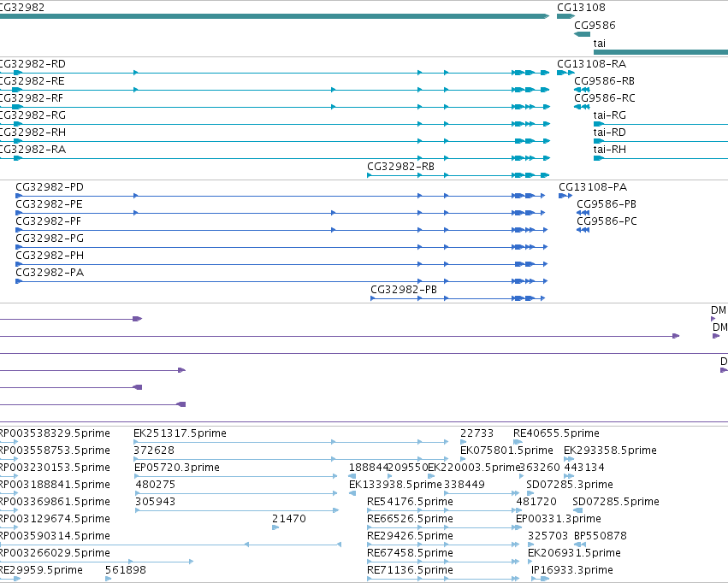This screenshot has width=728, height=583.
Task: Click EST 305943
Action: (156, 502)
